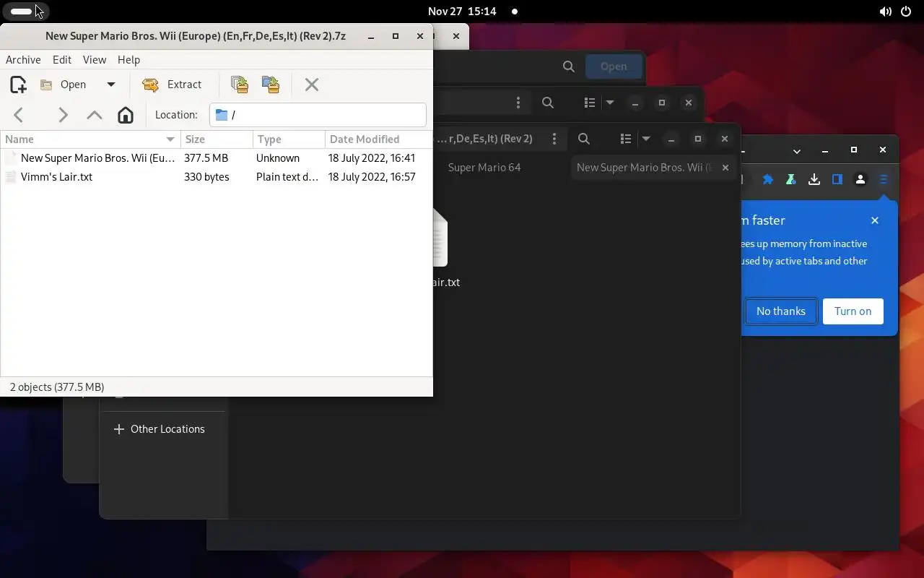Click the 377.5 MB size cell
Screen dimensions: 924x578
tap(206, 158)
